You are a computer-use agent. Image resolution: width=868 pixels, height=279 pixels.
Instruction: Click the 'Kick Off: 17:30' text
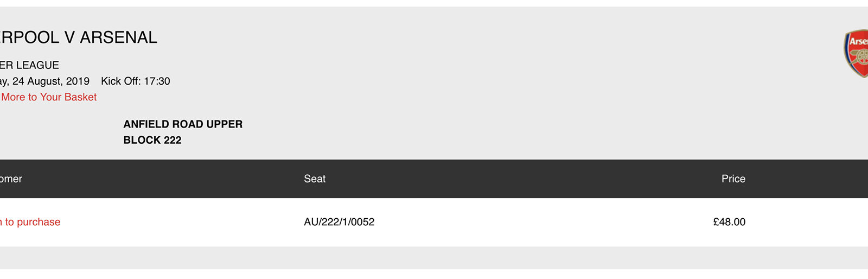click(135, 81)
